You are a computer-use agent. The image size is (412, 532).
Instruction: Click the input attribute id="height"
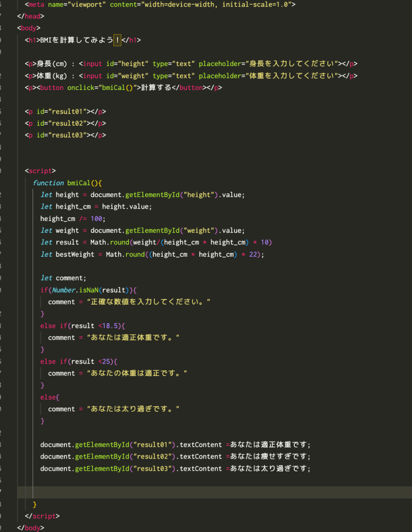(x=127, y=64)
